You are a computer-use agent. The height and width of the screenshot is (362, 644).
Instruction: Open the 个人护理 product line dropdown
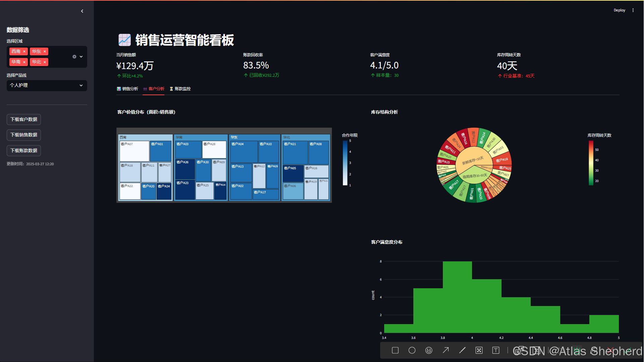(x=47, y=85)
